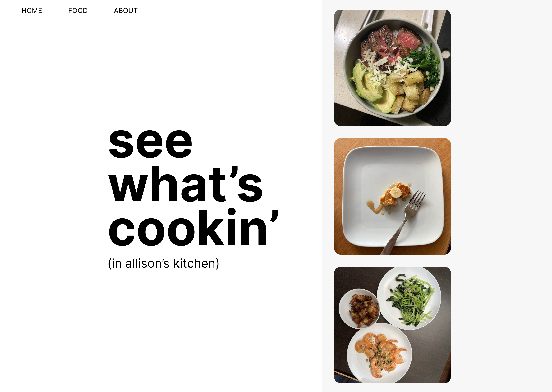Image resolution: width=552 pixels, height=392 pixels.
Task: Click the shrimp plate in bottom photo
Action: point(379,353)
